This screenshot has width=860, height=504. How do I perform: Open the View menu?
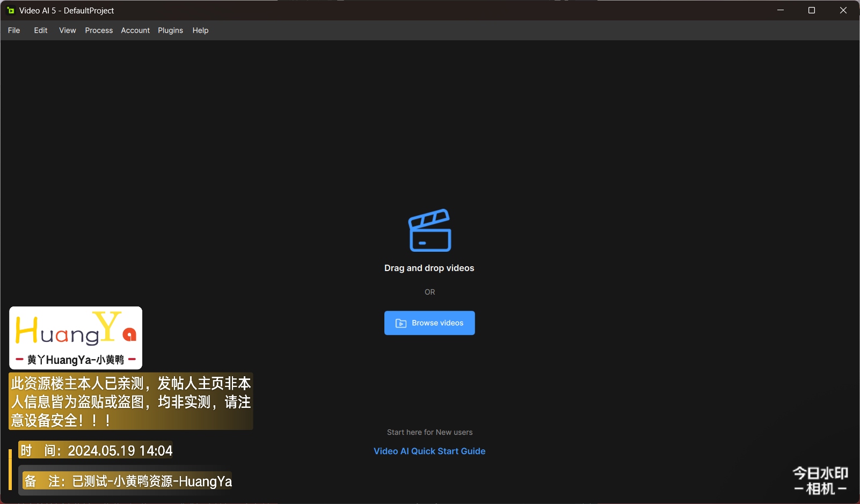pos(68,31)
